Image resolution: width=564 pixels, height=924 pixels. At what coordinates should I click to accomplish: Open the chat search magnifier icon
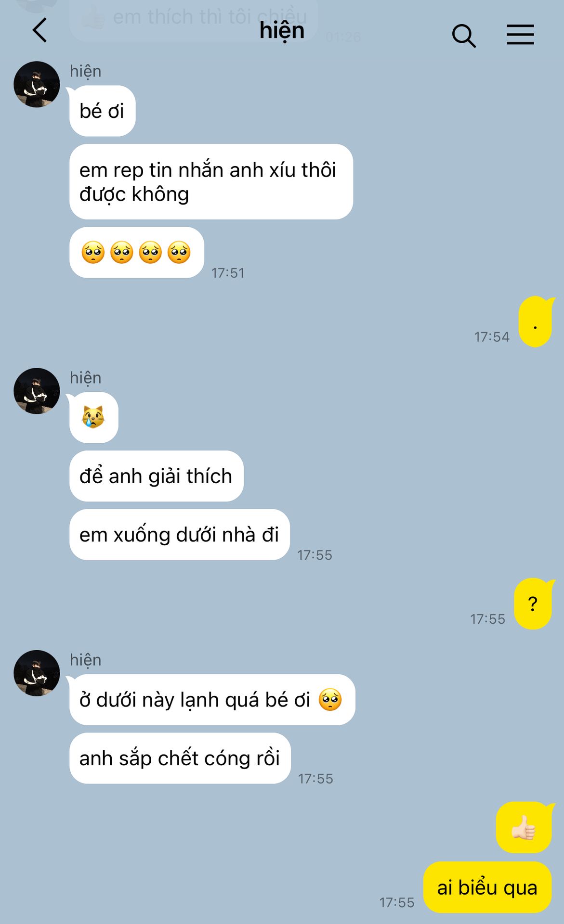pyautogui.click(x=464, y=36)
